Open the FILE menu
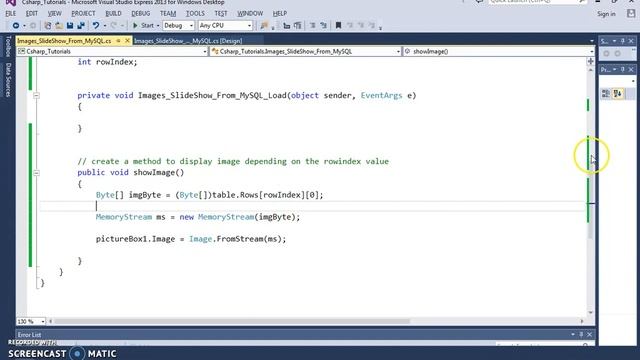This screenshot has width=640, height=360. (x=11, y=13)
